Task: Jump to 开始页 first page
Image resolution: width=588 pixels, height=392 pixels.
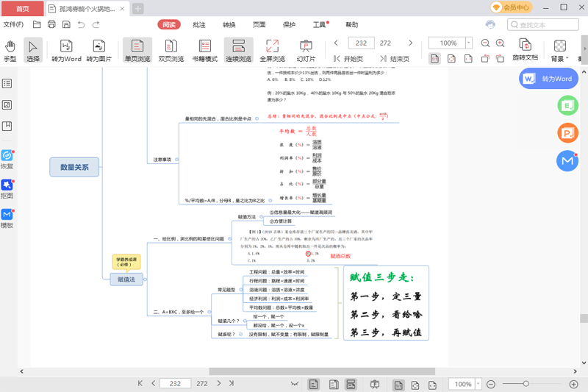Action: click(x=348, y=59)
